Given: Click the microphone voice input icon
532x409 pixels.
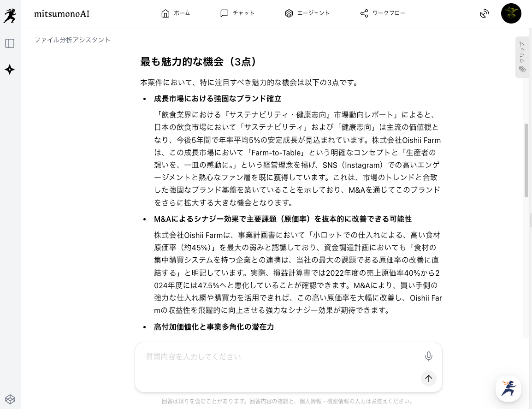Looking at the screenshot, I should pyautogui.click(x=429, y=356).
